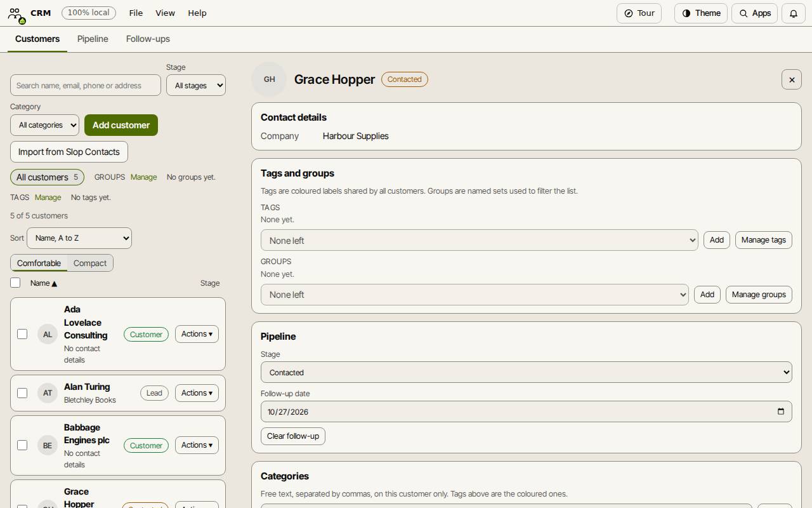Screen dimensions: 812x508
Task: Open the notifications bell
Action: tap(793, 13)
